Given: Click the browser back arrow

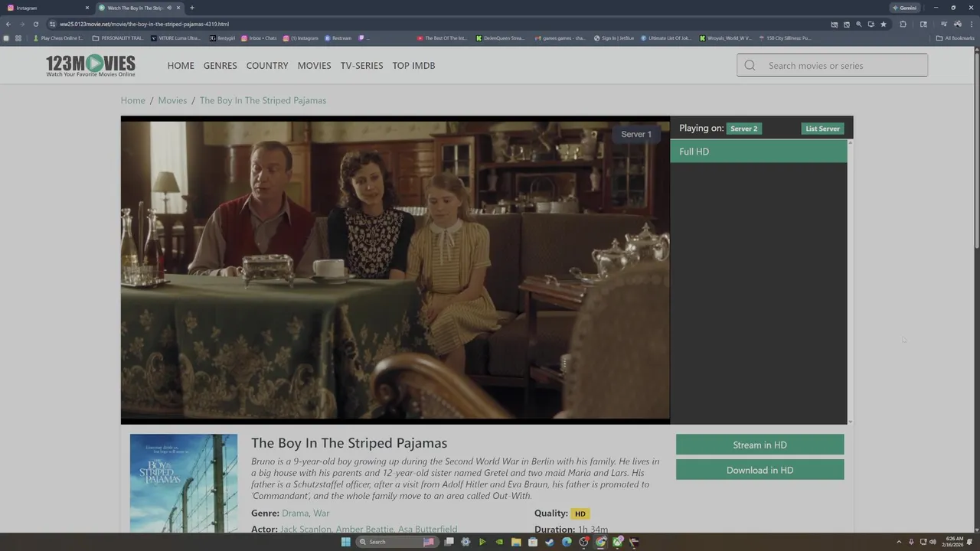Looking at the screenshot, I should click(8, 24).
